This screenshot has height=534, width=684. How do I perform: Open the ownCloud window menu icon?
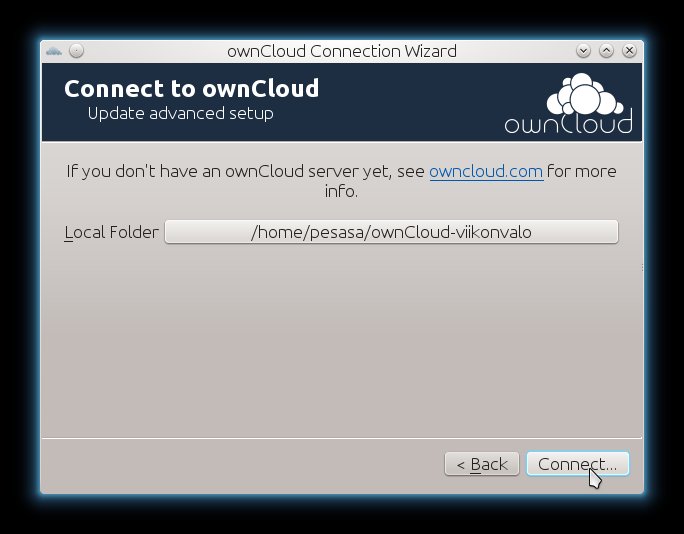54,51
